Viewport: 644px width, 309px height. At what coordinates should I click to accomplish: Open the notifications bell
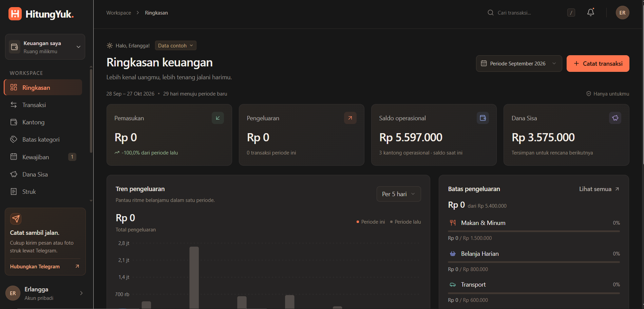pyautogui.click(x=591, y=13)
